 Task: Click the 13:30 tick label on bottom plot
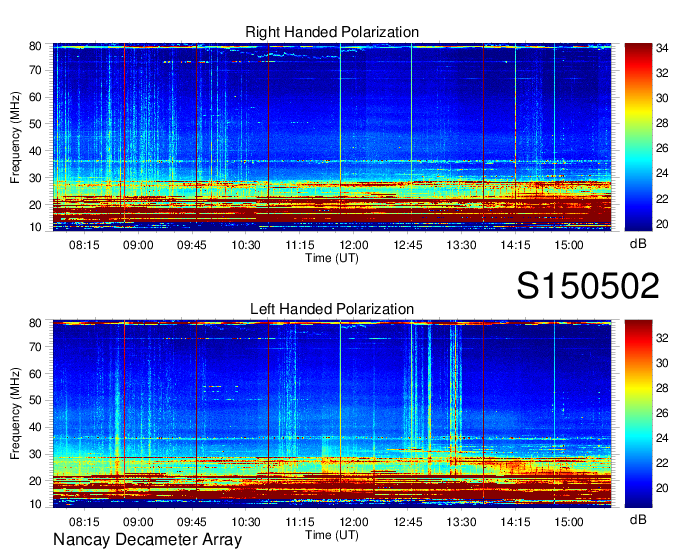[461, 522]
